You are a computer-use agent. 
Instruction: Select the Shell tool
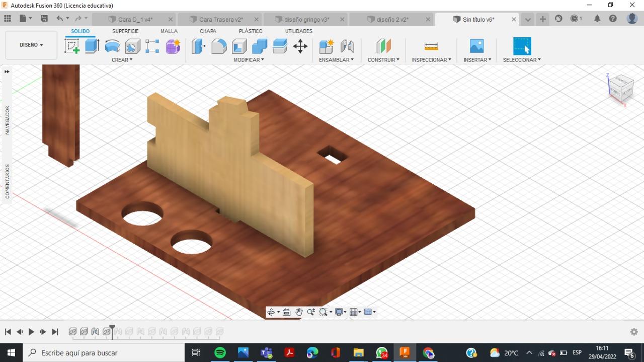click(x=239, y=46)
